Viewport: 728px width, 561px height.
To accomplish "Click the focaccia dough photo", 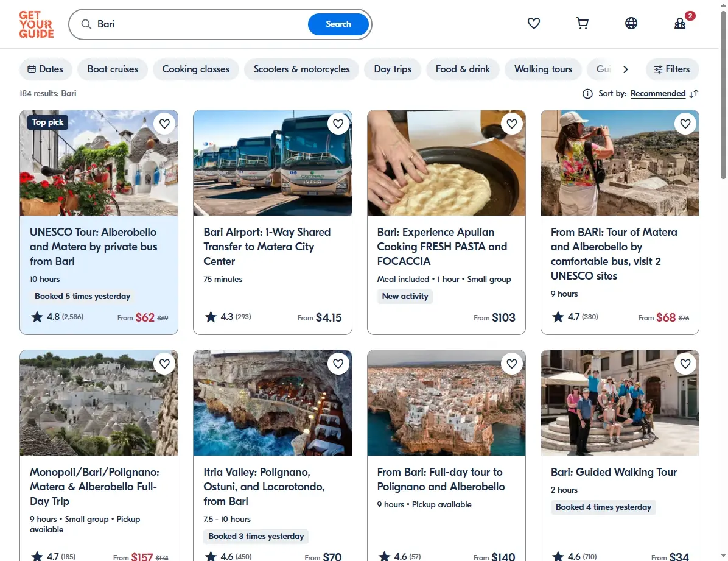I will click(x=446, y=163).
